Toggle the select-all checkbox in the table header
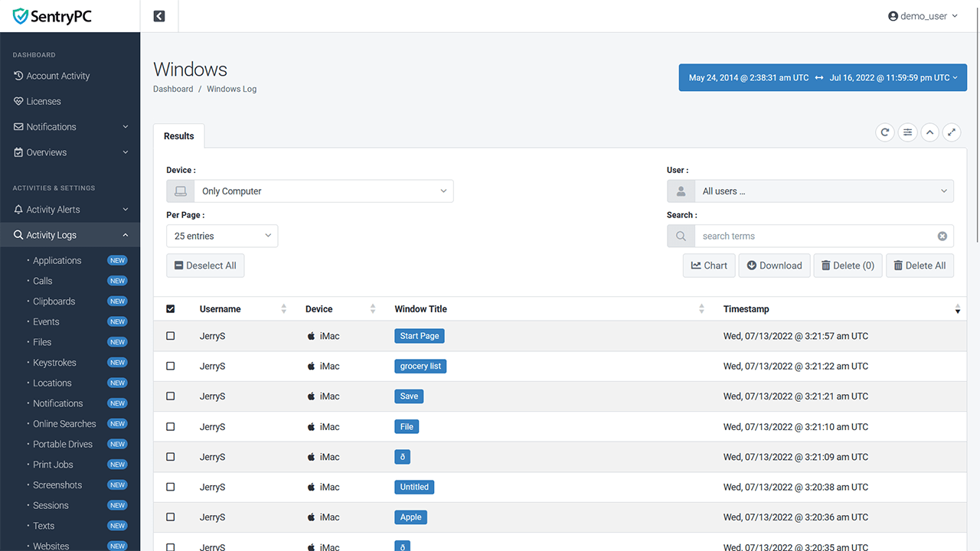The width and height of the screenshot is (980, 551). point(171,309)
